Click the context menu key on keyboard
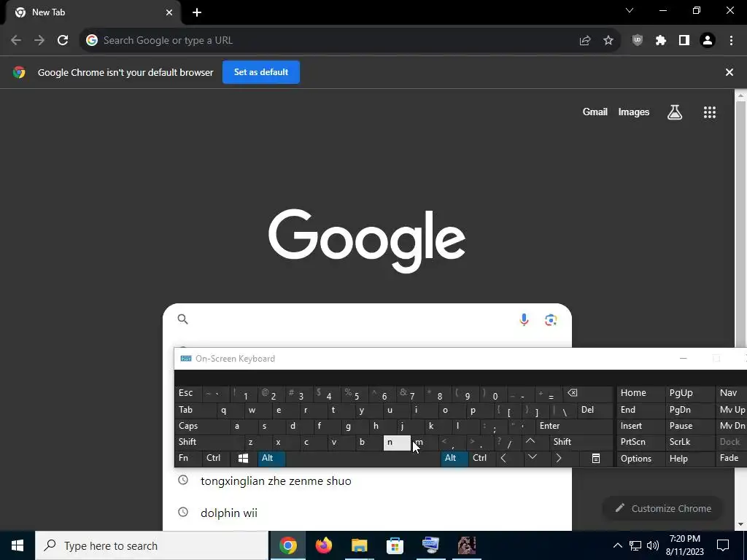The image size is (747, 560). coord(595,458)
